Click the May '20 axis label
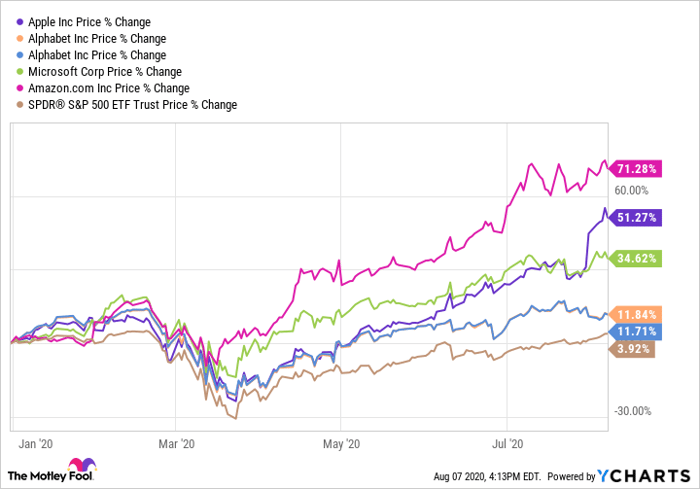 coord(342,440)
